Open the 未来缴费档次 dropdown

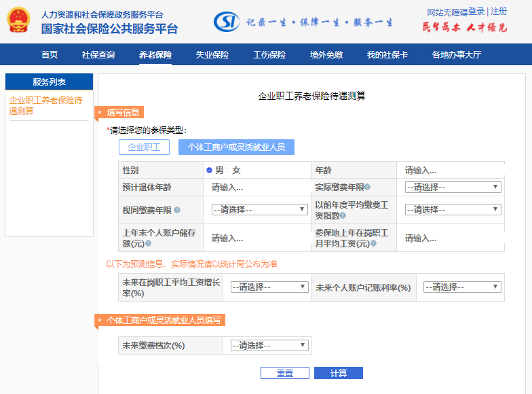269,345
